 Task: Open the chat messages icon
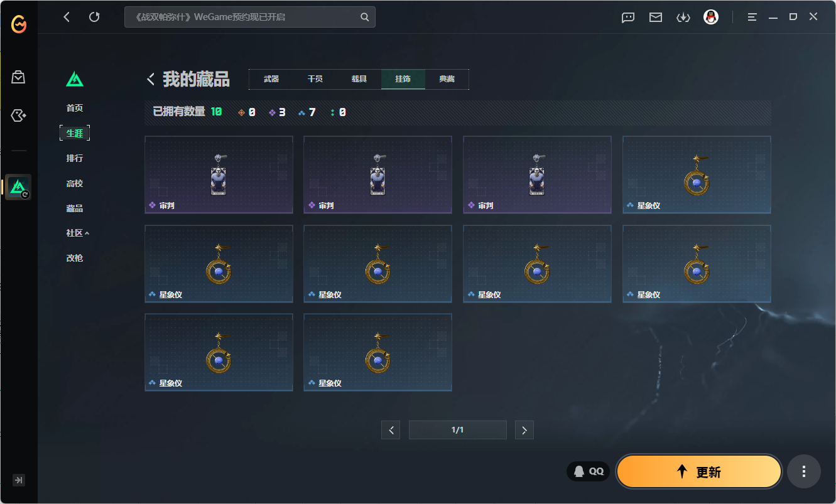pos(628,18)
